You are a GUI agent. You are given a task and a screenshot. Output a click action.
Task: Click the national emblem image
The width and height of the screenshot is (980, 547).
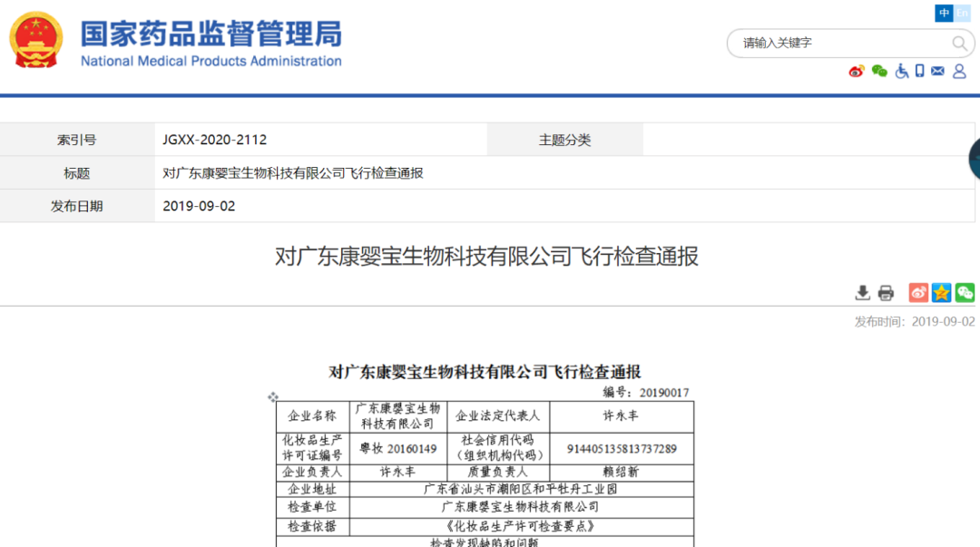point(36,41)
